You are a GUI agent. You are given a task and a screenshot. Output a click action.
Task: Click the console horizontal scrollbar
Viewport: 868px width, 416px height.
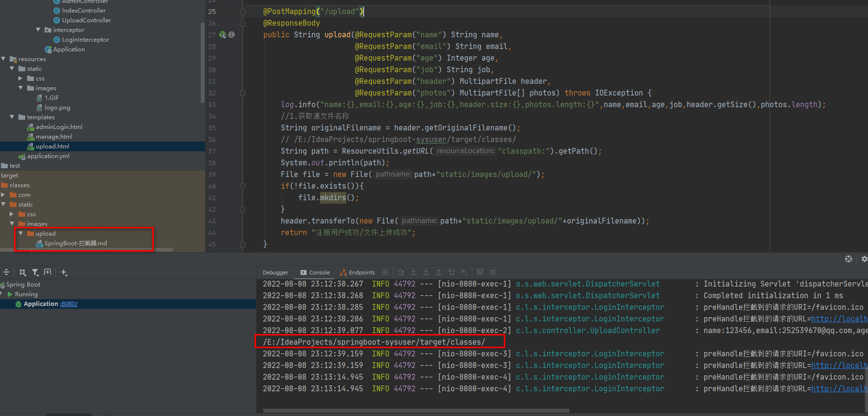click(416, 411)
